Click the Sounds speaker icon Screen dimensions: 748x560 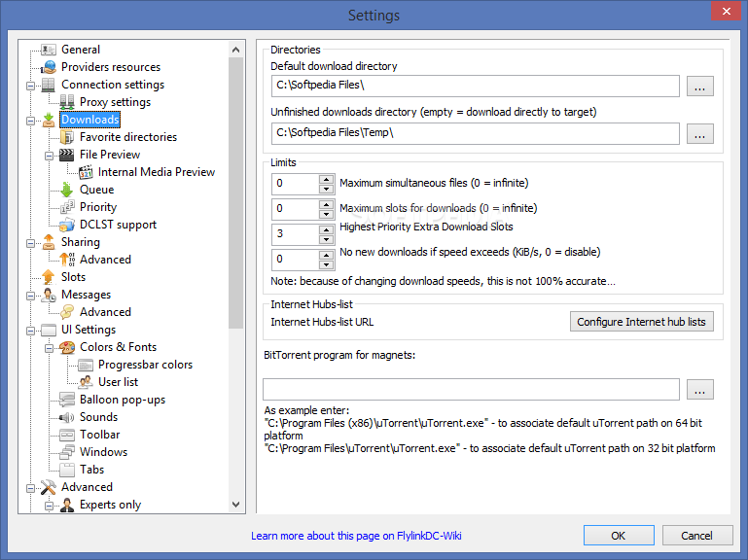[67, 417]
